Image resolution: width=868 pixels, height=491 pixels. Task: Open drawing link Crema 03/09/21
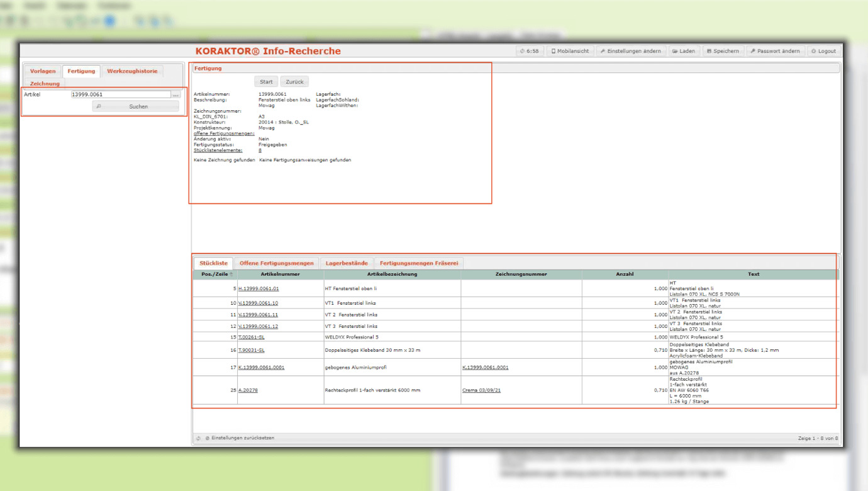pos(481,390)
